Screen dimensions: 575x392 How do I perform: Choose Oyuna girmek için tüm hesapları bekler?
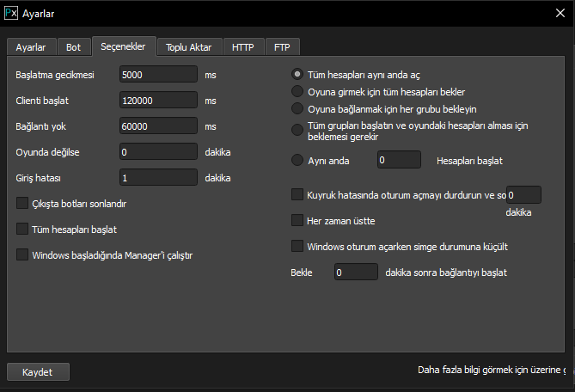[298, 92]
